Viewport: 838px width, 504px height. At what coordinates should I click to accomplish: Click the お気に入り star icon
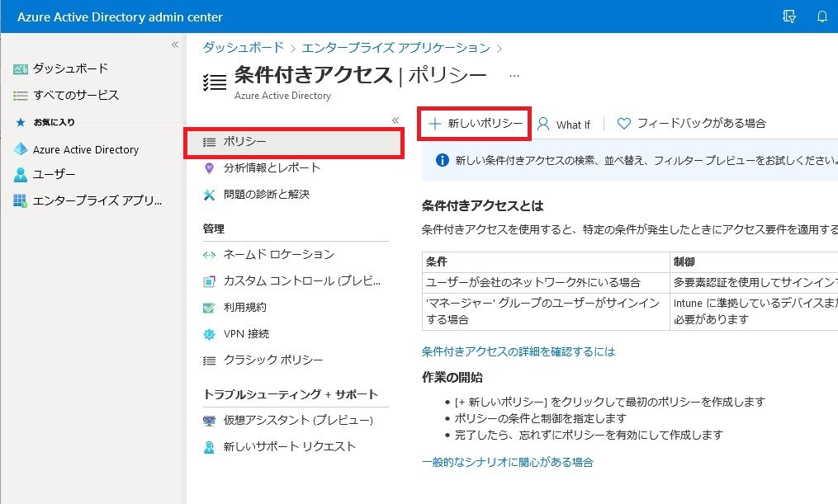point(21,122)
